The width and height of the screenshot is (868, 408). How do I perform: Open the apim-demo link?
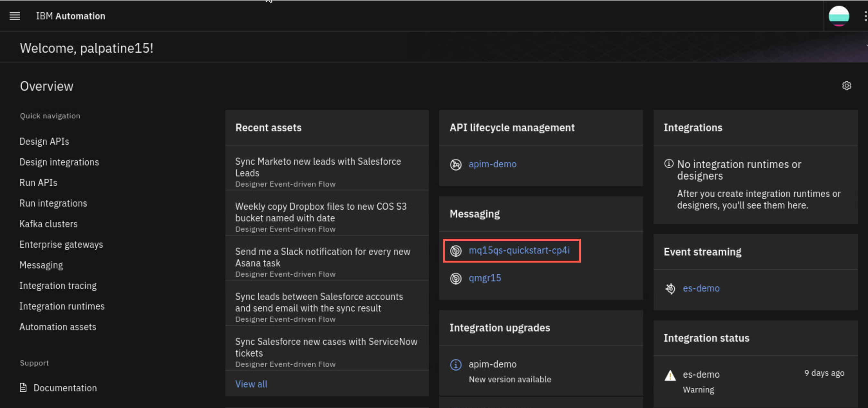(492, 164)
